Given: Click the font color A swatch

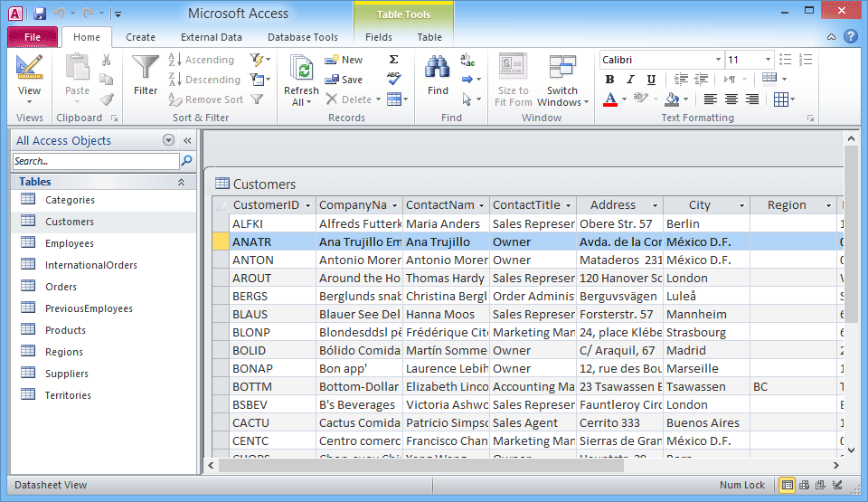Looking at the screenshot, I should (x=610, y=99).
